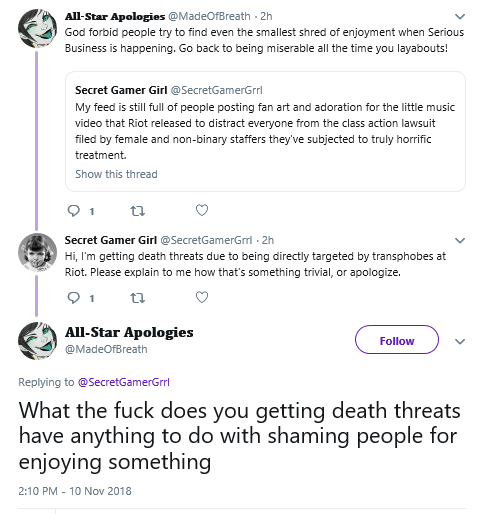Screen dimensions: 489x514
Task: Like Secret Gamer Girl's death threats tweet
Action: (202, 297)
